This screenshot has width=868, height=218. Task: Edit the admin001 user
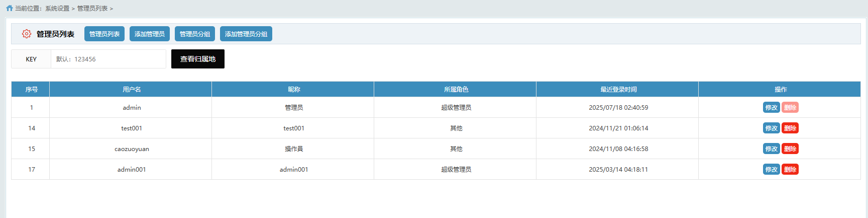coord(772,169)
